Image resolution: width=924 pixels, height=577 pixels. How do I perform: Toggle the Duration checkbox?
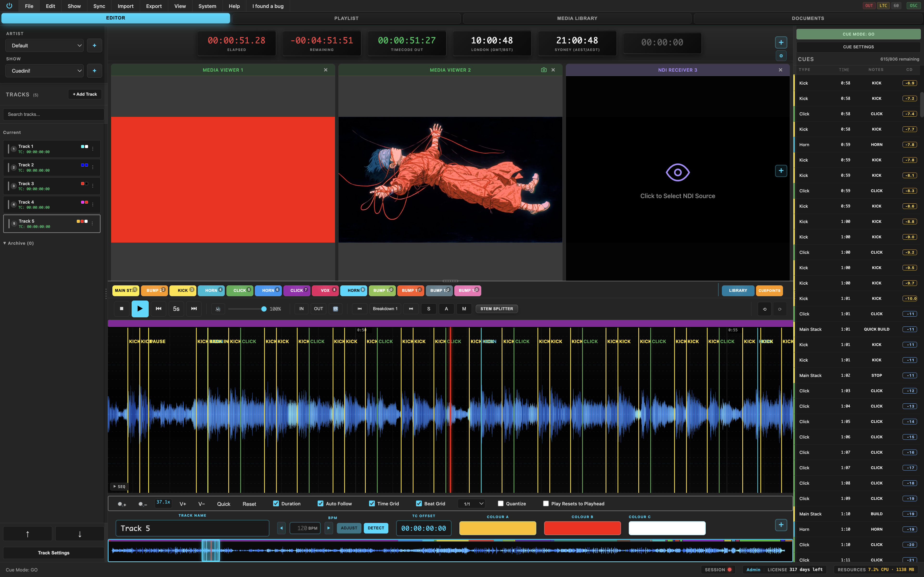(x=276, y=503)
